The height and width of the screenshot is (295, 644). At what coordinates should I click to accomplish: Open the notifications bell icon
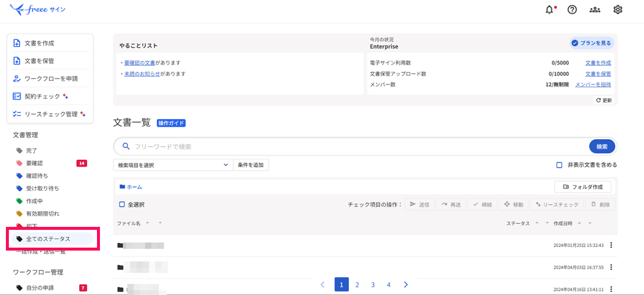[x=549, y=10]
